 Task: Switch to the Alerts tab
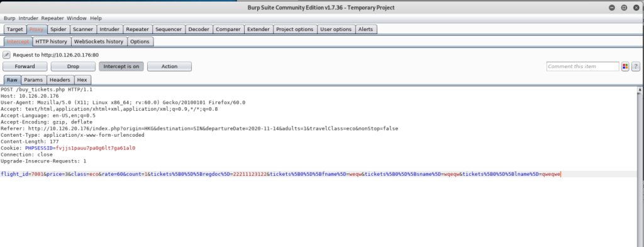365,29
